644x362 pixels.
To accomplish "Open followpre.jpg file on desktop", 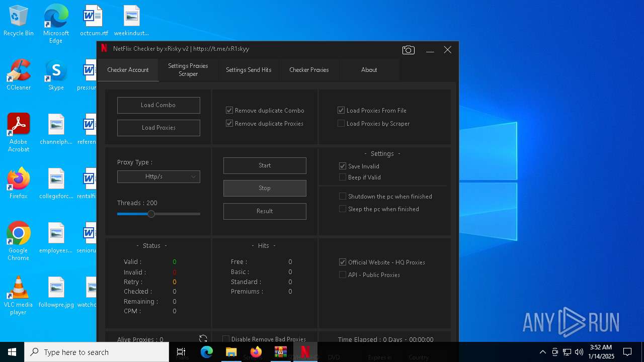I will [56, 293].
